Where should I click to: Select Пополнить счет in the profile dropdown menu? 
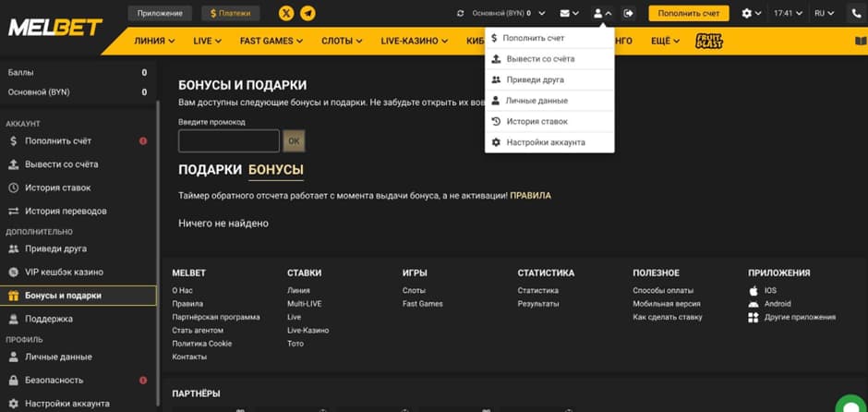[549, 38]
